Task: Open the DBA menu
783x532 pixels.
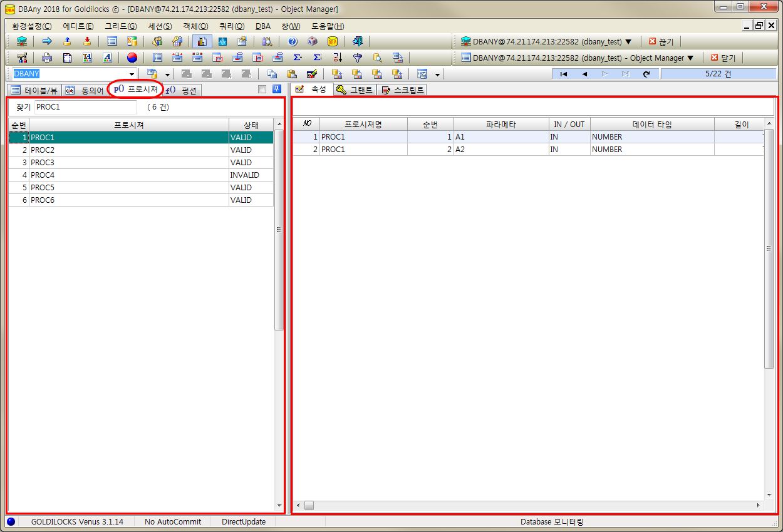Action: [263, 26]
